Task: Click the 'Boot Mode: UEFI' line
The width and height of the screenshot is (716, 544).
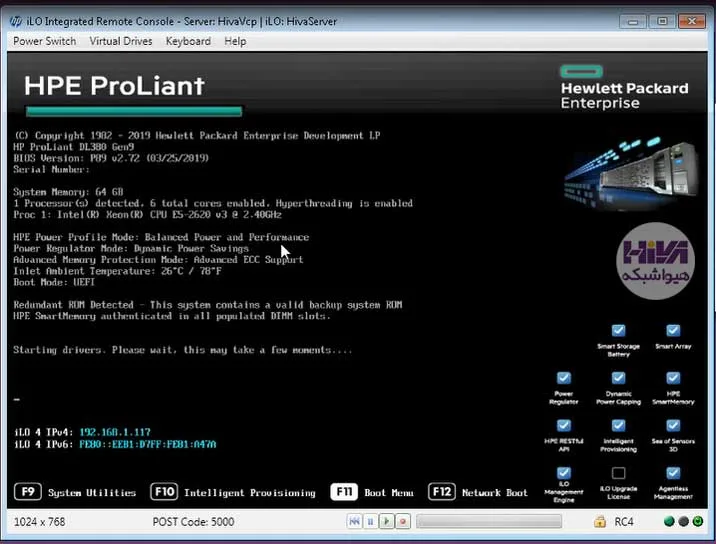Action: point(54,282)
